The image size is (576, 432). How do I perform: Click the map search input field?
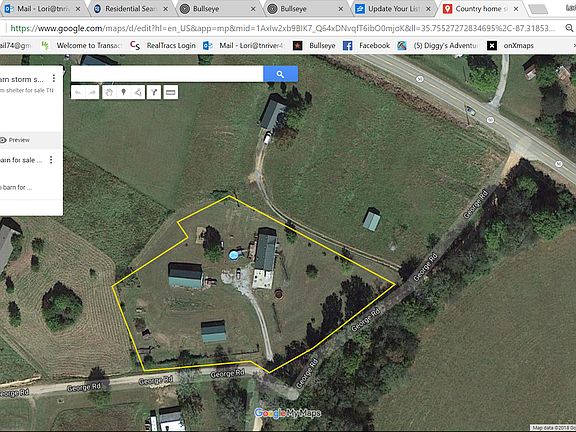click(167, 74)
